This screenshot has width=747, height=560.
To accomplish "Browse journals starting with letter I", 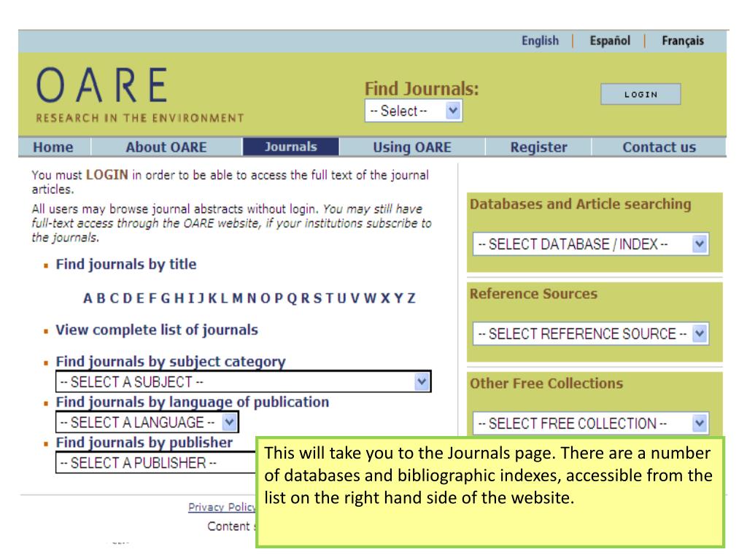I will 191,298.
